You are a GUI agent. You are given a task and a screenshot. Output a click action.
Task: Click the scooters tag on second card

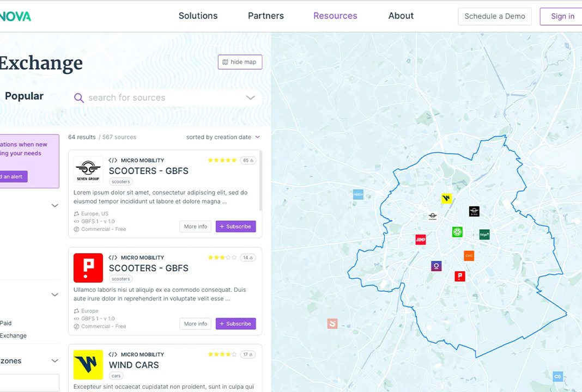click(120, 279)
